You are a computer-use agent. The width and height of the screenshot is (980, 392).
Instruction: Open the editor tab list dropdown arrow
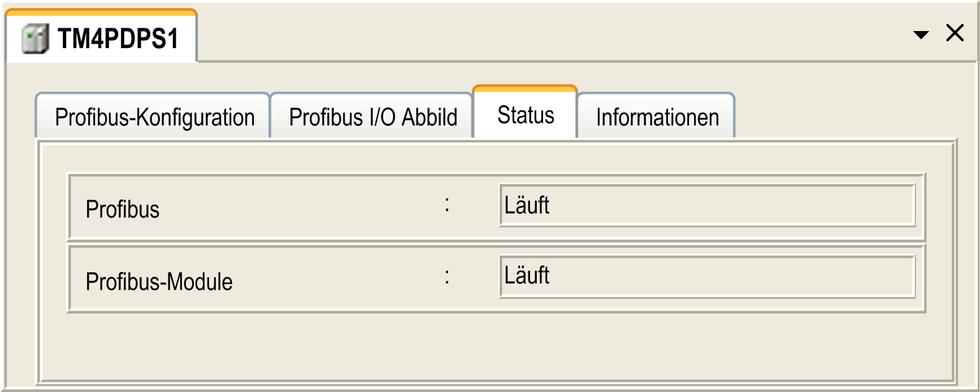click(921, 35)
